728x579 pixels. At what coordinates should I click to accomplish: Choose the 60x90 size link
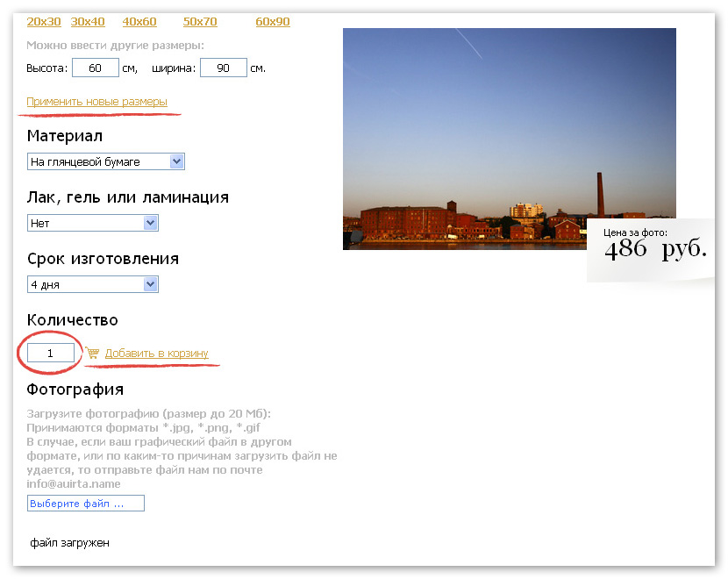point(273,22)
